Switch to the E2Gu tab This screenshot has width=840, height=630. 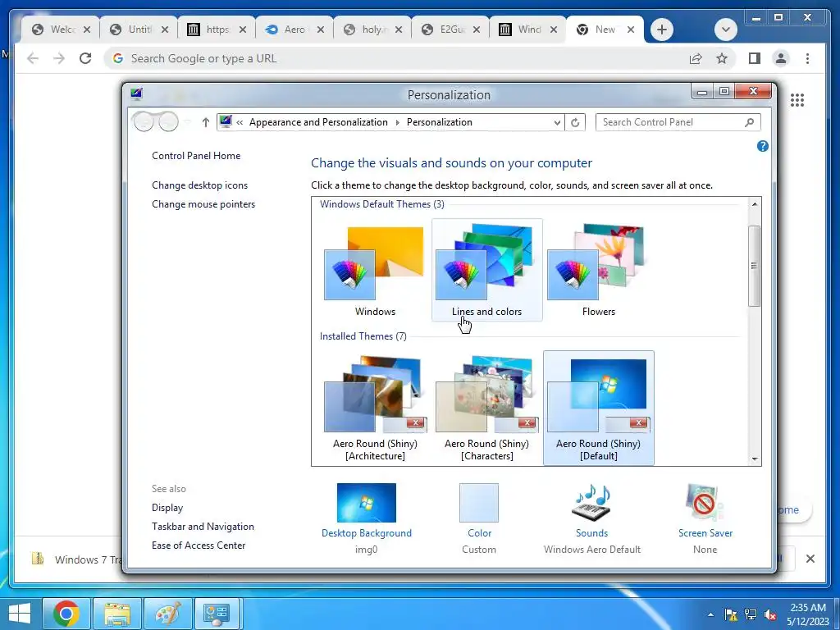[450, 30]
